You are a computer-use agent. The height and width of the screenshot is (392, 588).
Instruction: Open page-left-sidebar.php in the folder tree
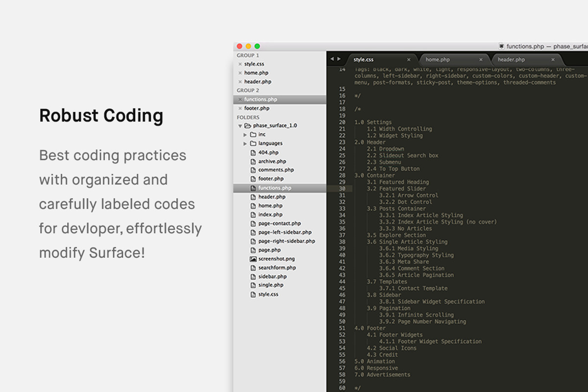285,232
